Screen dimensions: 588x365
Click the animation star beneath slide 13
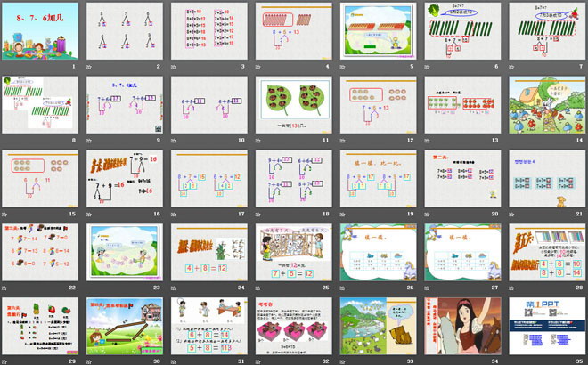coord(427,140)
